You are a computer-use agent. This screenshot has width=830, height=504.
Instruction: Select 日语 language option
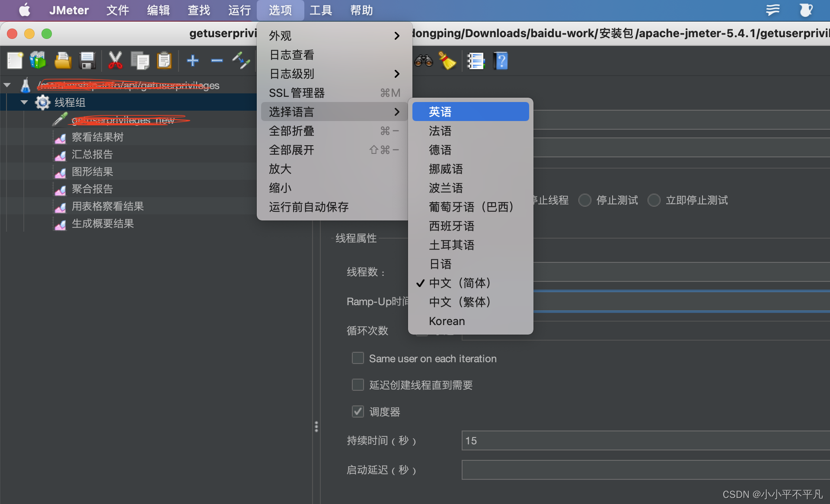coord(470,264)
